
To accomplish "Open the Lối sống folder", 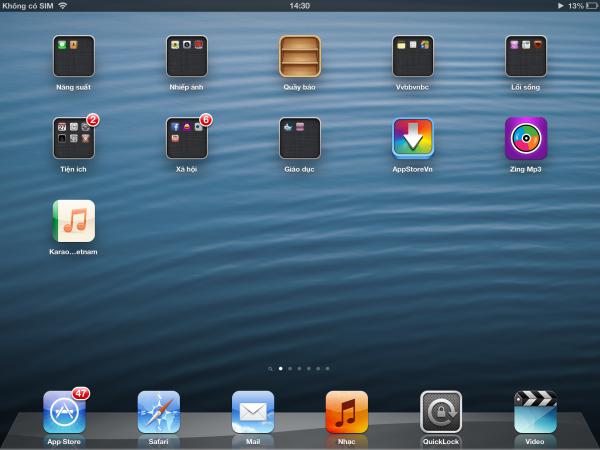I will tap(526, 57).
